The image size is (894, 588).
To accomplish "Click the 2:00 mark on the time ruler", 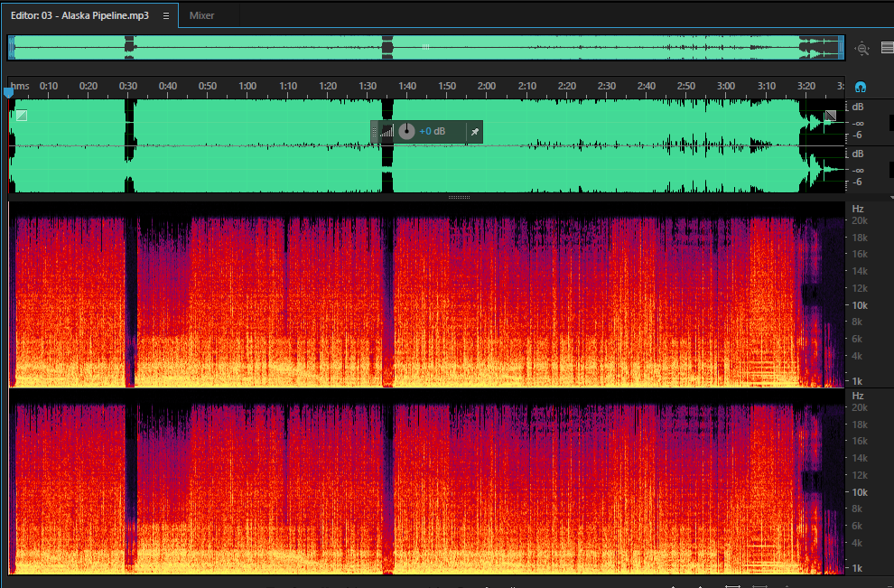I will [487, 86].
